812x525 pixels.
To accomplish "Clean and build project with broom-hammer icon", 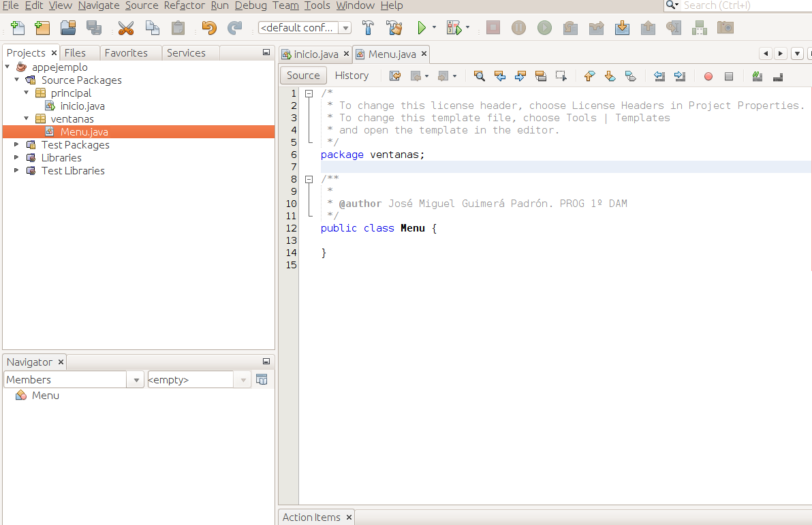I will [394, 27].
